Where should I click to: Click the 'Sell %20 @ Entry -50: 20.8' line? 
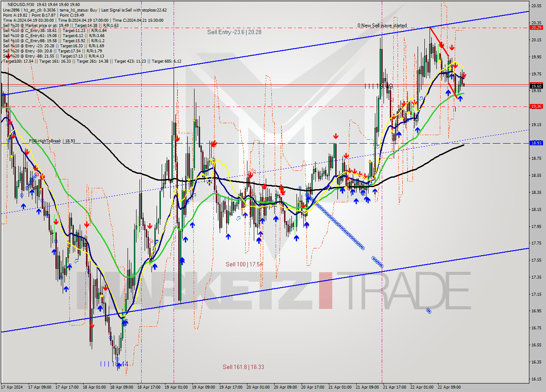(52, 51)
